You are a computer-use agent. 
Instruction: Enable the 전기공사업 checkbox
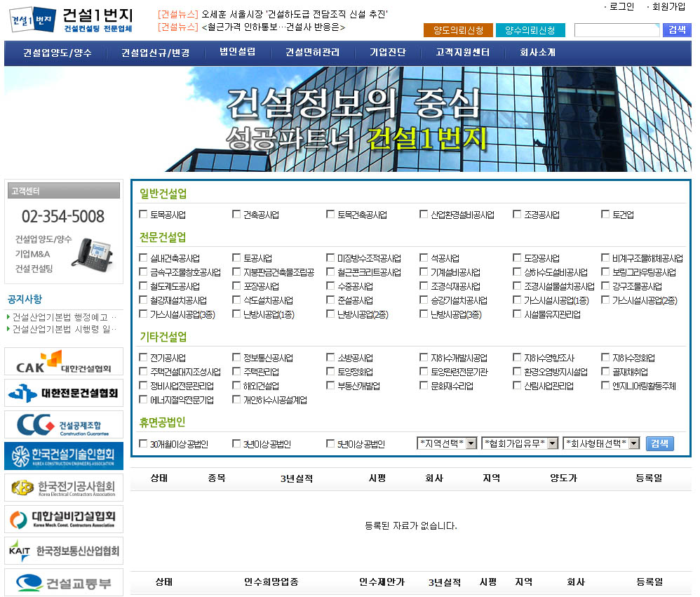pyautogui.click(x=144, y=358)
